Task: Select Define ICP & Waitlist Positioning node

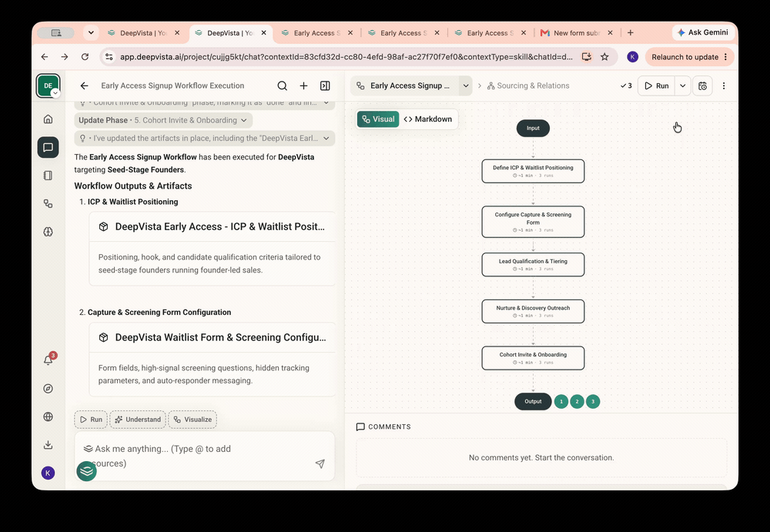Action: coord(533,171)
